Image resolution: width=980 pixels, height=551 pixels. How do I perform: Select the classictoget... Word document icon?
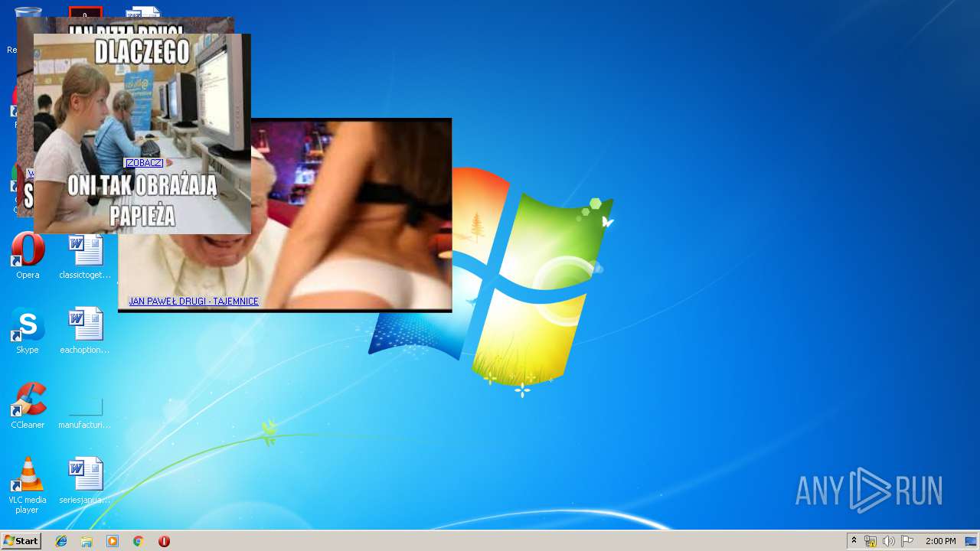pos(85,256)
